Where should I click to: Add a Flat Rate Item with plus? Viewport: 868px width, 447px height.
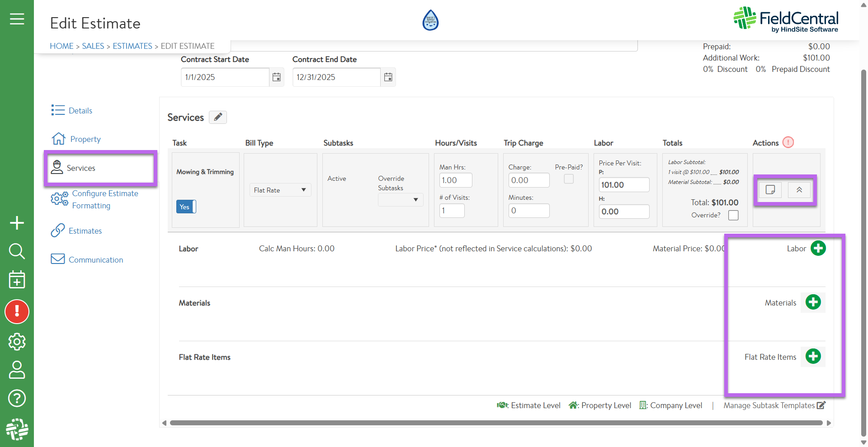click(x=813, y=357)
